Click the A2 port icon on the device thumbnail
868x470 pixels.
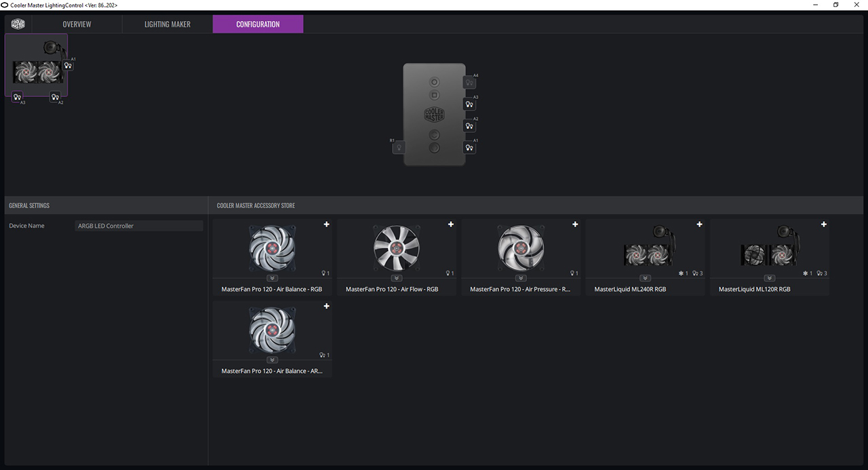55,97
